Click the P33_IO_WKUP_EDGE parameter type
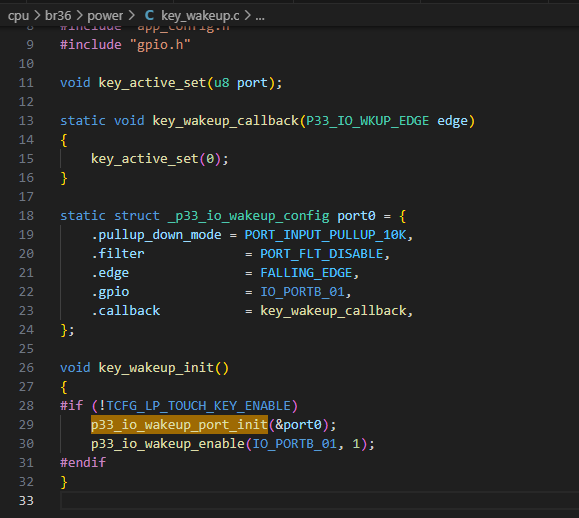 pos(368,121)
